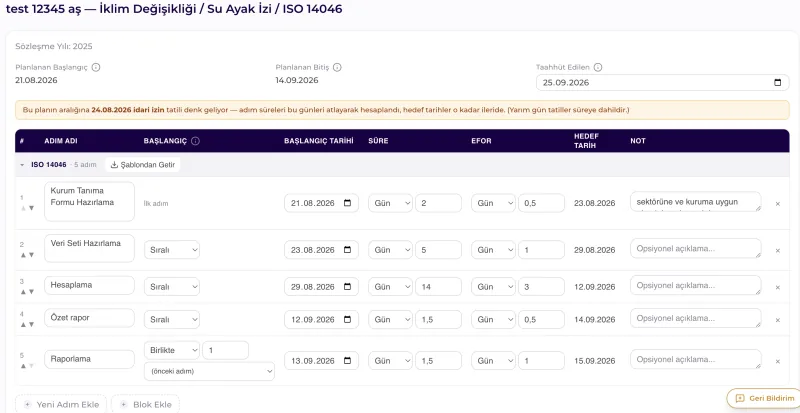
Task: Collapse the ISO 14046 block
Action: [22, 165]
